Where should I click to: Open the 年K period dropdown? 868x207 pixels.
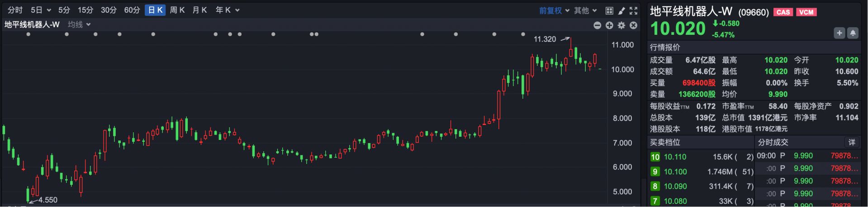click(228, 10)
